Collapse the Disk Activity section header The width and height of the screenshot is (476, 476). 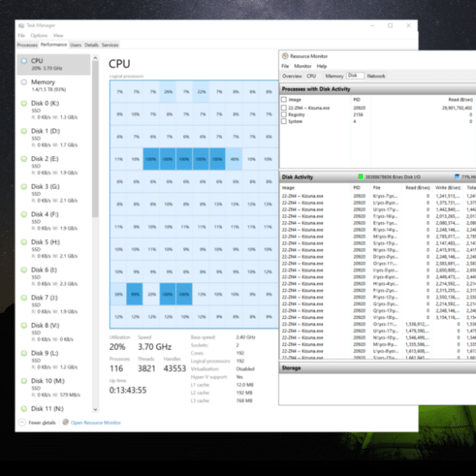[378, 177]
